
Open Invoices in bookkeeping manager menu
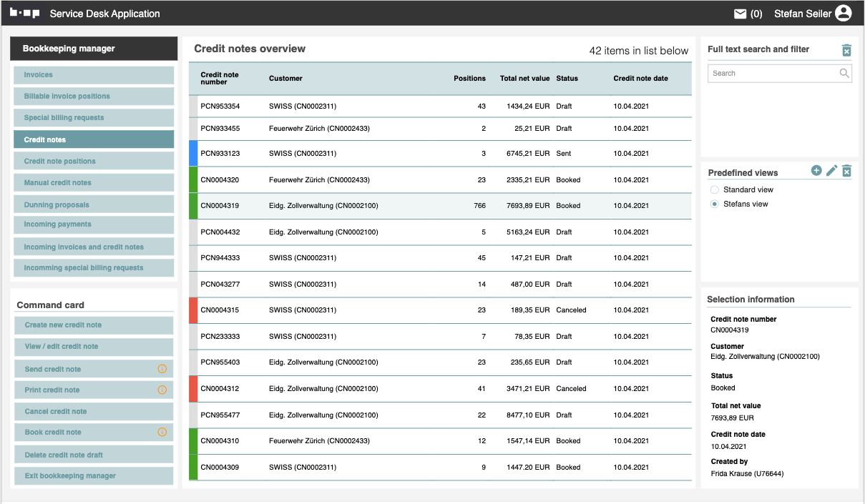94,75
